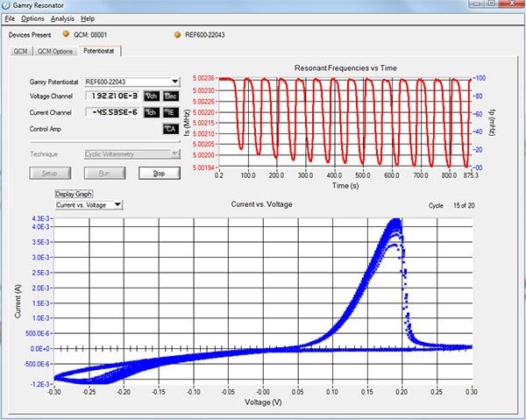Click the Gamry Resonator app icon in title bar

(6, 5)
